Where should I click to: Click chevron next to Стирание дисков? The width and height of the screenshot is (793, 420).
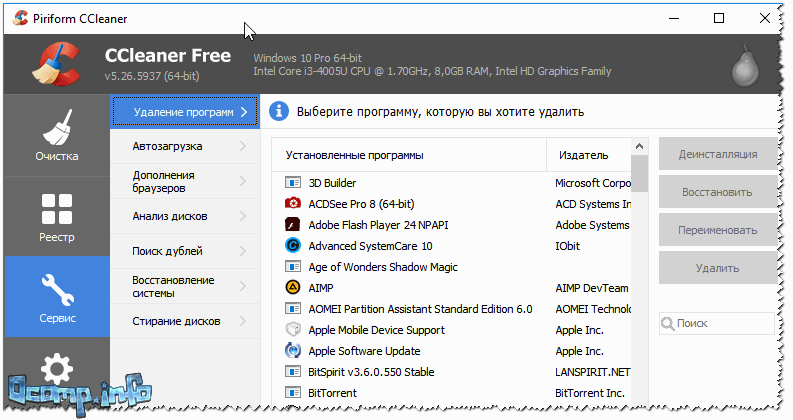(243, 321)
